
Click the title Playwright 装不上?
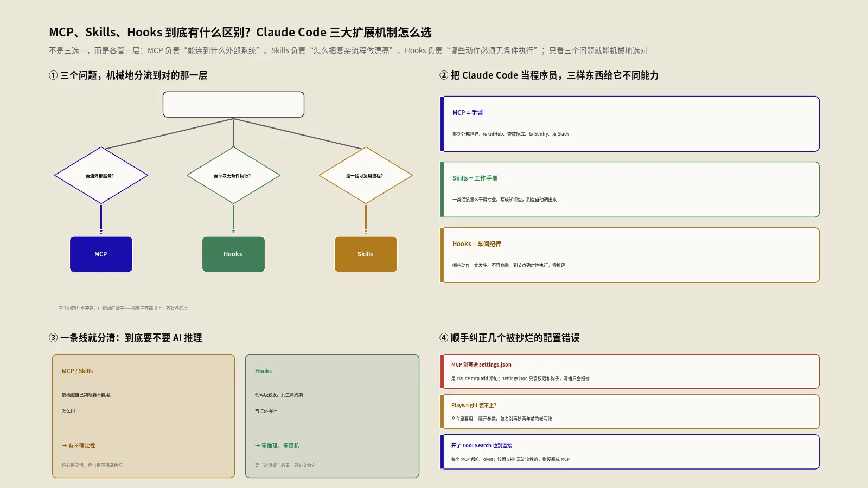tap(474, 405)
